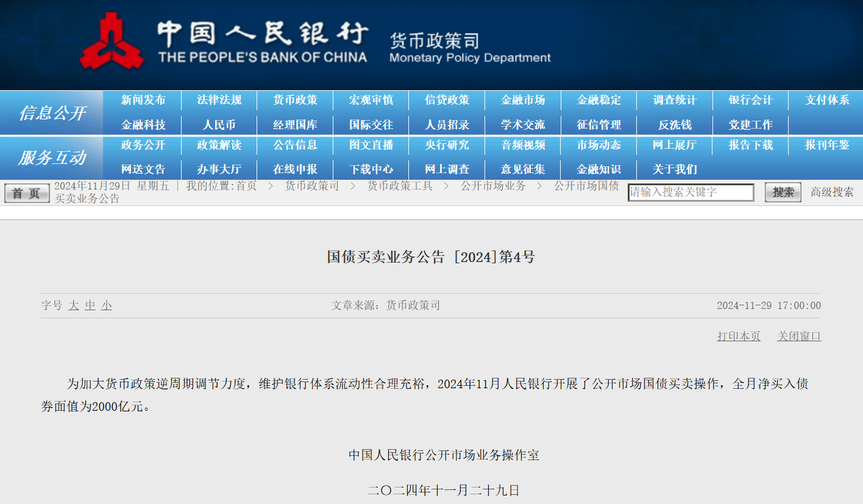
Task: Set font size to 小
Action: [107, 305]
